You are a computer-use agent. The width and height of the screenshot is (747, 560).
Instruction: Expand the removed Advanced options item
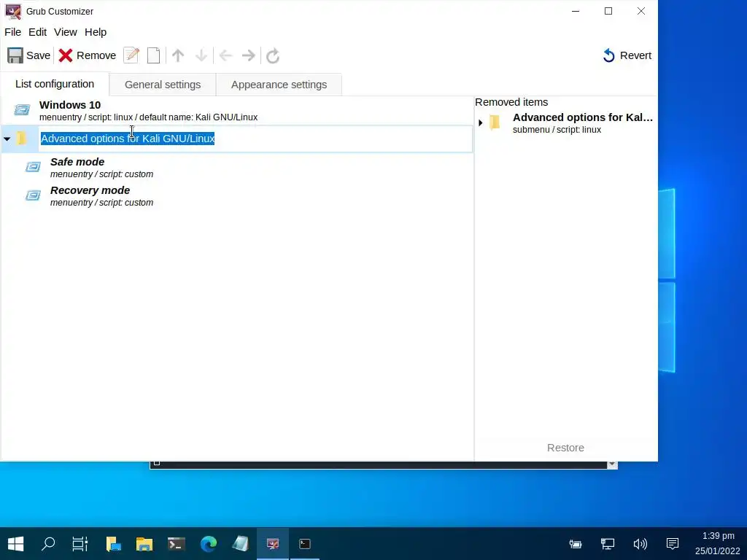pos(481,122)
